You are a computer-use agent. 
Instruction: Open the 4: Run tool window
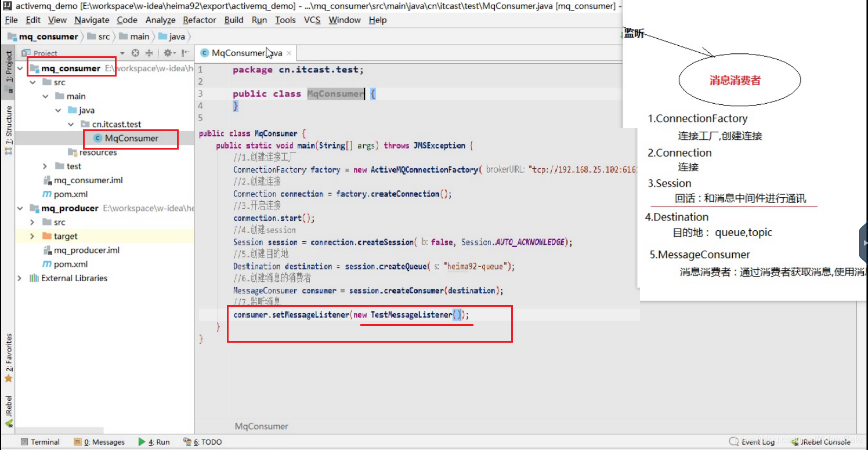pyautogui.click(x=154, y=442)
